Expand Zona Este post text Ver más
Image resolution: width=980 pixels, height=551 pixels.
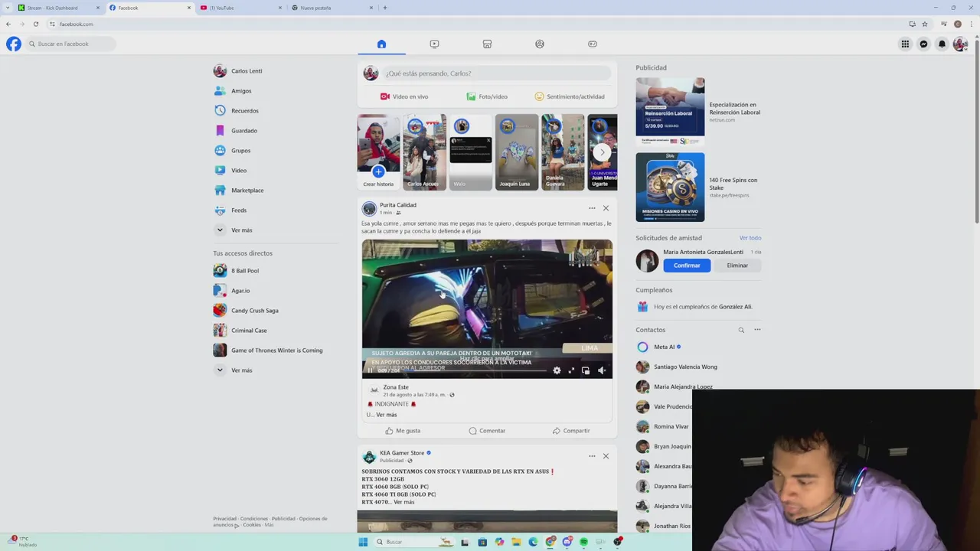387,415
